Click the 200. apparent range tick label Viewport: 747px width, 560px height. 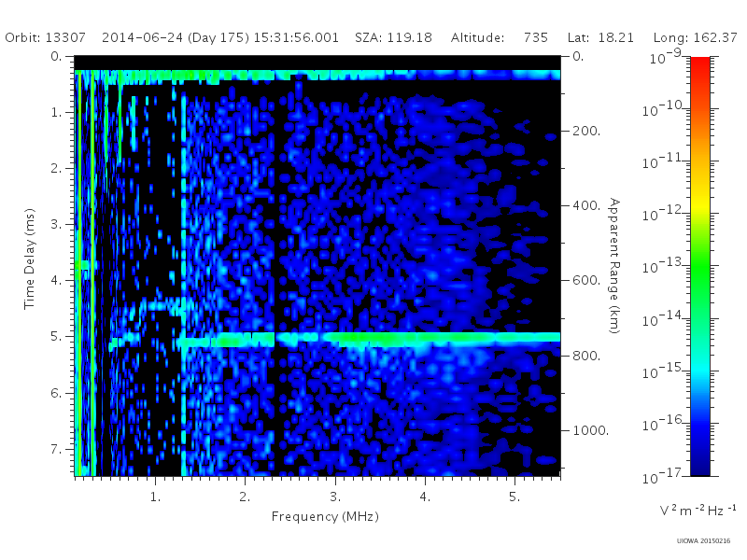[x=586, y=131]
